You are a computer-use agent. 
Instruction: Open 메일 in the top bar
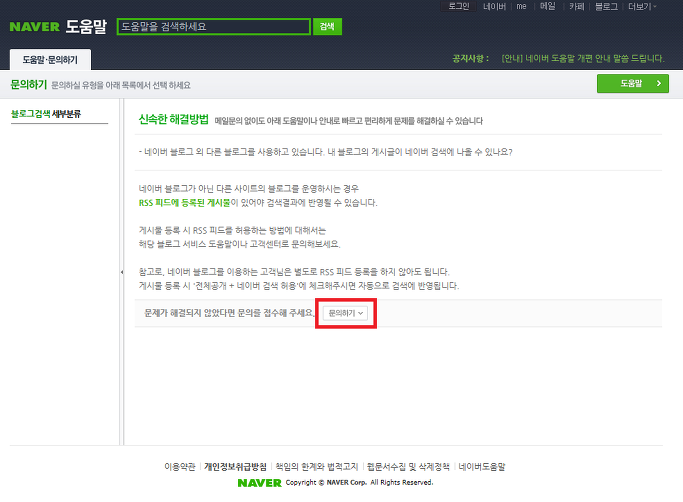point(548,6)
